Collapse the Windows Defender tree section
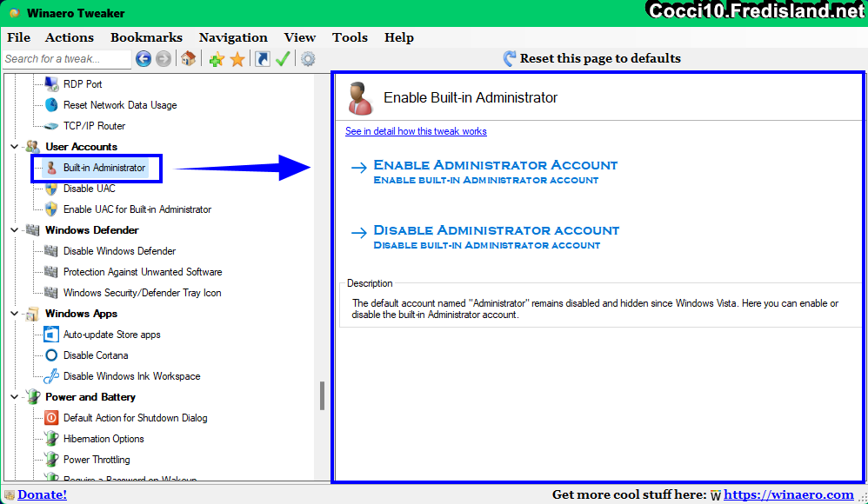The width and height of the screenshot is (868, 504). pyautogui.click(x=15, y=230)
